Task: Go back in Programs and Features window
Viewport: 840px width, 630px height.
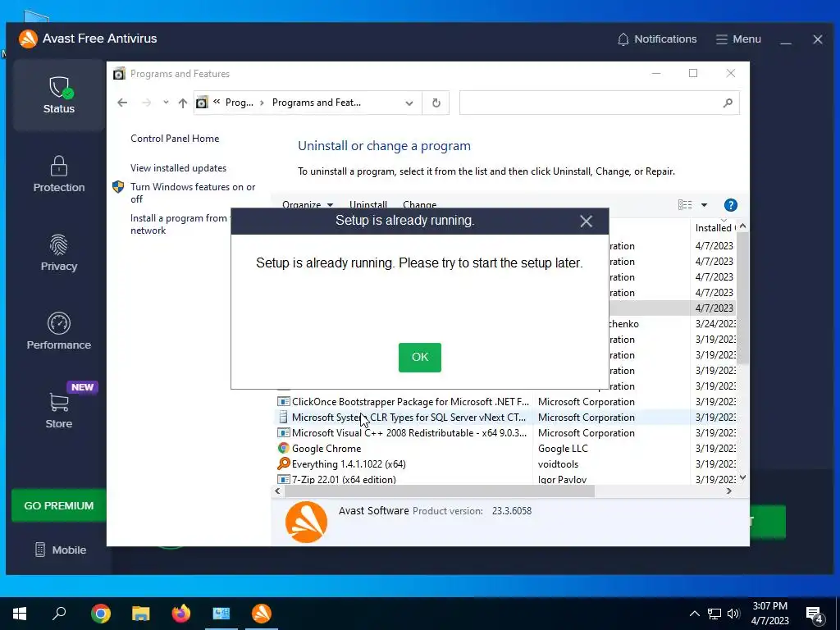Action: (122, 103)
